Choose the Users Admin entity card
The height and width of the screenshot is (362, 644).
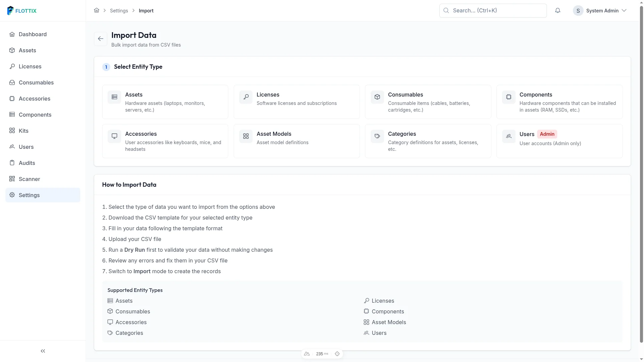[x=560, y=141]
